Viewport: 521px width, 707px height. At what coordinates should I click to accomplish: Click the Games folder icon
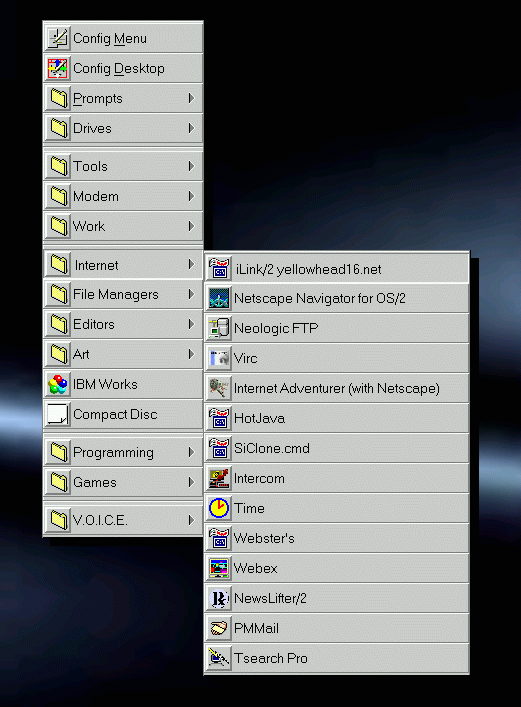(x=59, y=482)
